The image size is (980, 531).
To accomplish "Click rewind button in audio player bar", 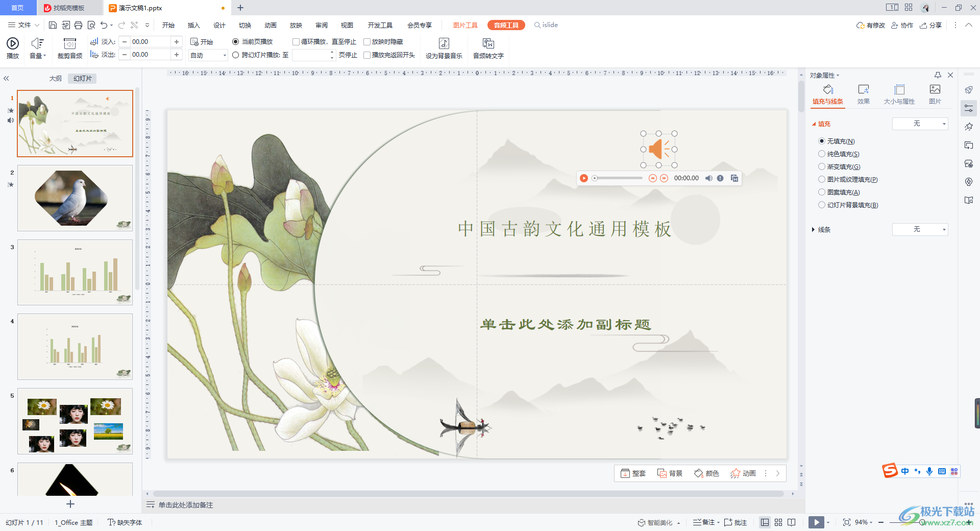I will [652, 178].
